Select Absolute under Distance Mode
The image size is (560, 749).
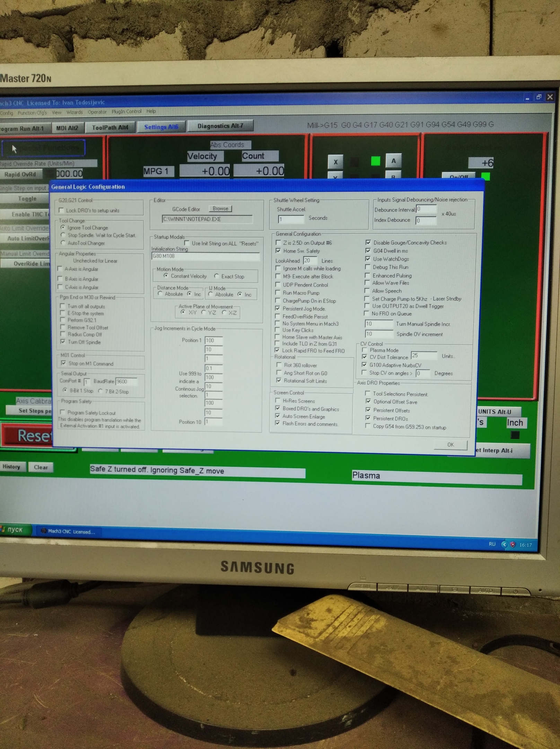pos(160,294)
